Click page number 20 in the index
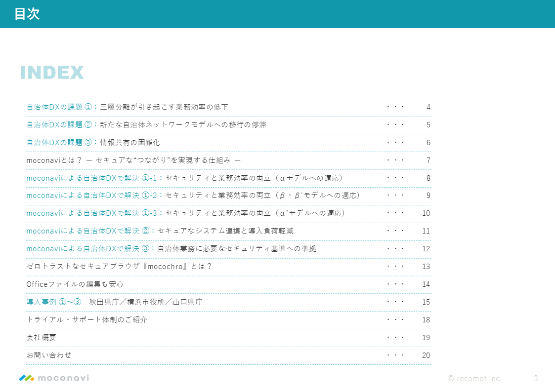Screen dimensions: 555x392 click(426, 355)
